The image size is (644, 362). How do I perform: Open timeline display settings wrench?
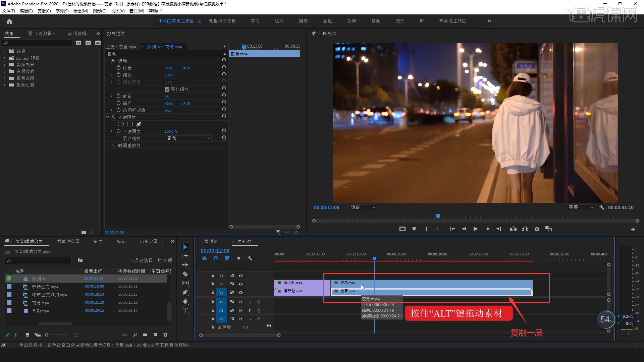coord(250,258)
